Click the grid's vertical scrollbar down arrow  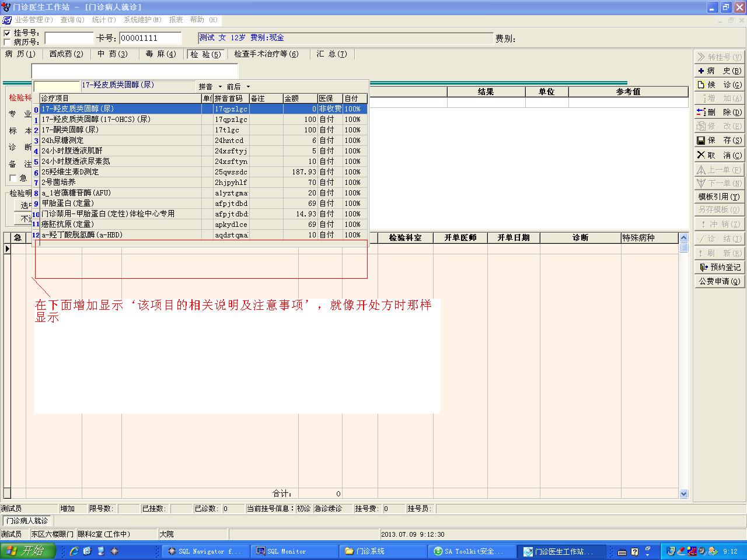pos(684,494)
